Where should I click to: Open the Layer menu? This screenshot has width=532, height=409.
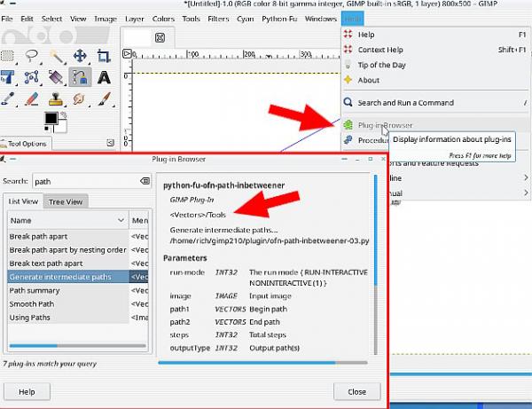pyautogui.click(x=135, y=19)
